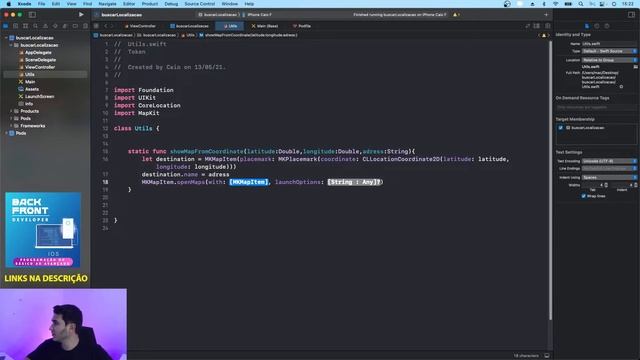The height and width of the screenshot is (360, 640).
Task: Open the Type dropdown Default Swift Source
Action: click(x=609, y=51)
